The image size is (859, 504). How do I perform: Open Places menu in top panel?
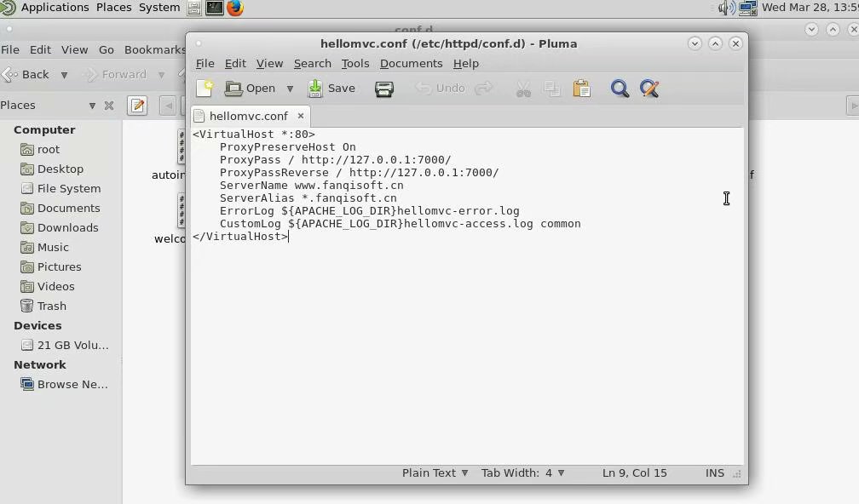tap(114, 7)
